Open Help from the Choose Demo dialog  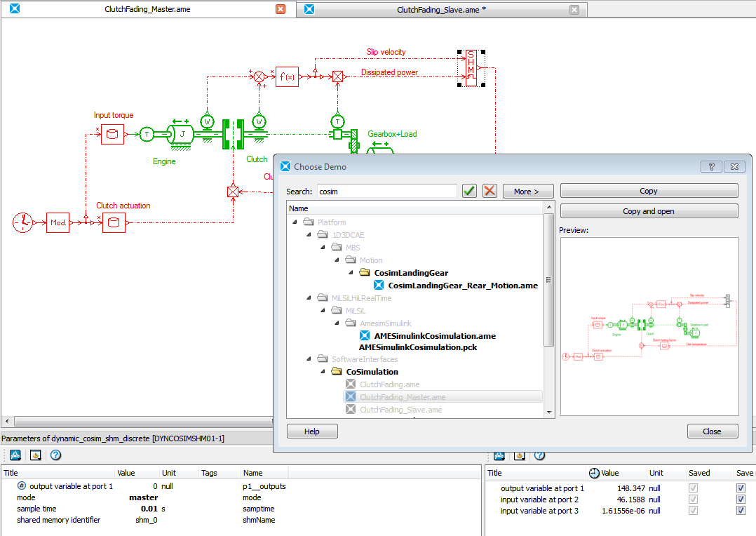click(x=311, y=431)
